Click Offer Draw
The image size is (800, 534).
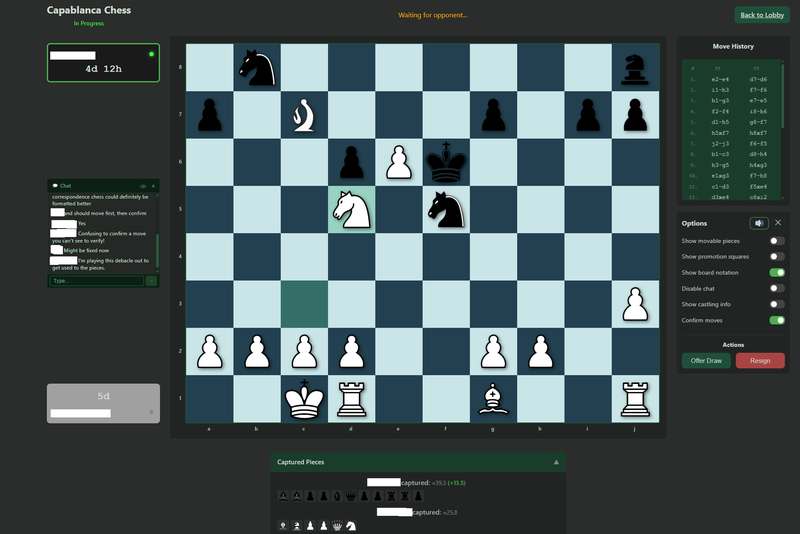coord(706,361)
